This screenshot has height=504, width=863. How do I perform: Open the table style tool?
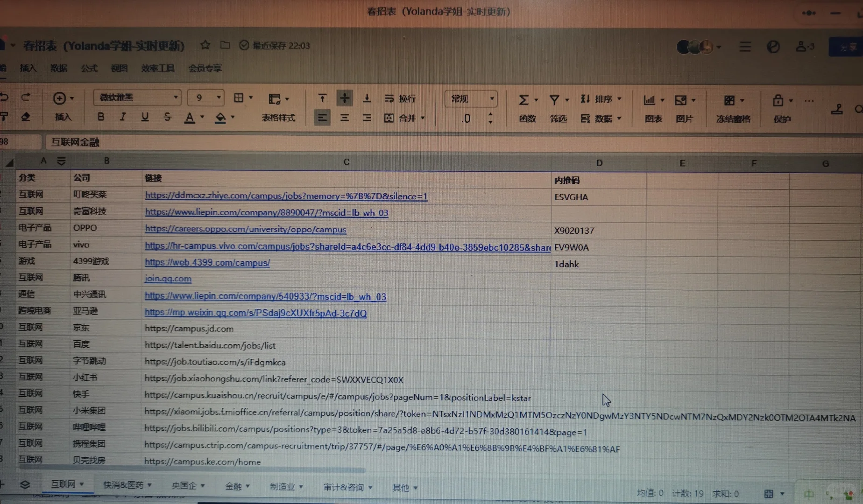click(x=275, y=99)
